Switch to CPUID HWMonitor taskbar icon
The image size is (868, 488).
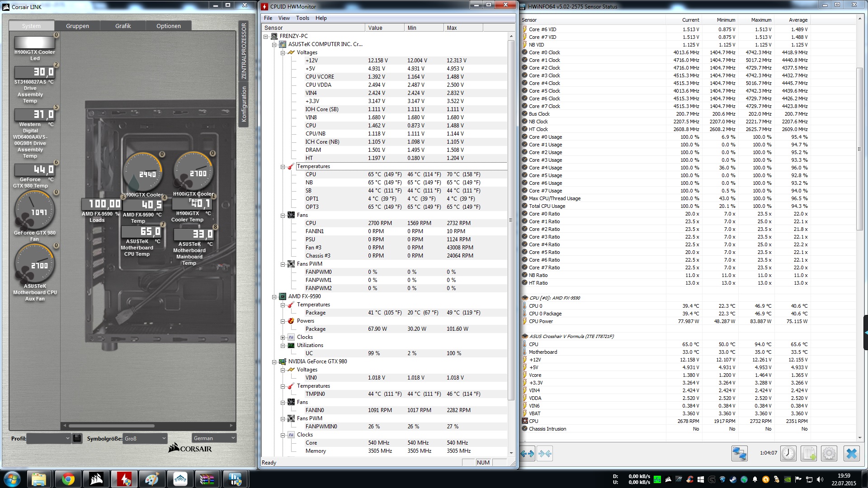coord(124,479)
